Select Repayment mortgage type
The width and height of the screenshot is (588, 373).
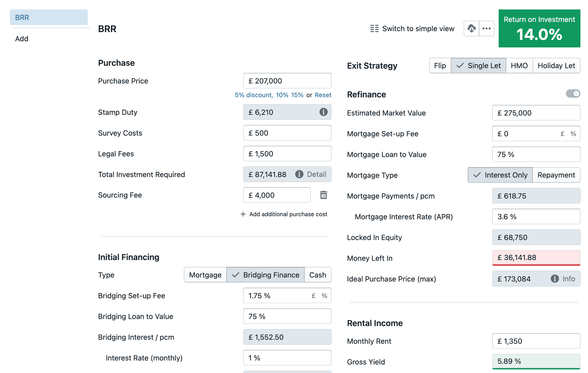[556, 175]
